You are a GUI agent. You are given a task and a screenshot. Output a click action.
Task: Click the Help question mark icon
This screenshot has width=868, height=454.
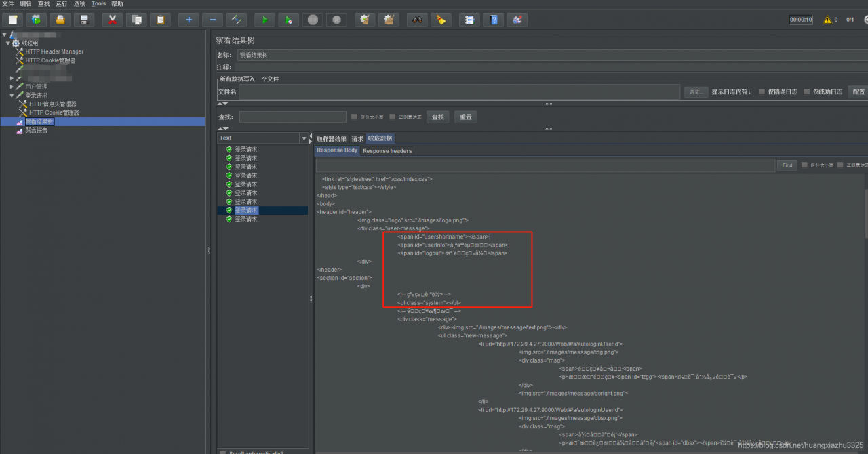493,20
